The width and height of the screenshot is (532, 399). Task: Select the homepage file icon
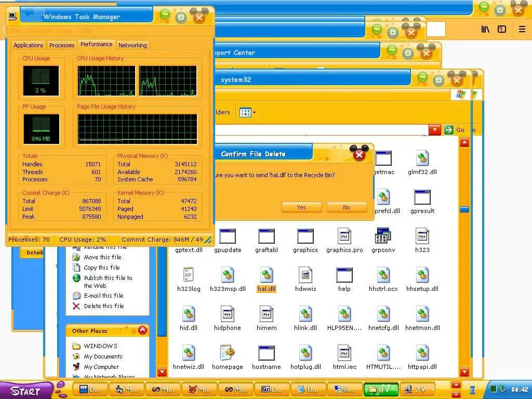click(228, 353)
